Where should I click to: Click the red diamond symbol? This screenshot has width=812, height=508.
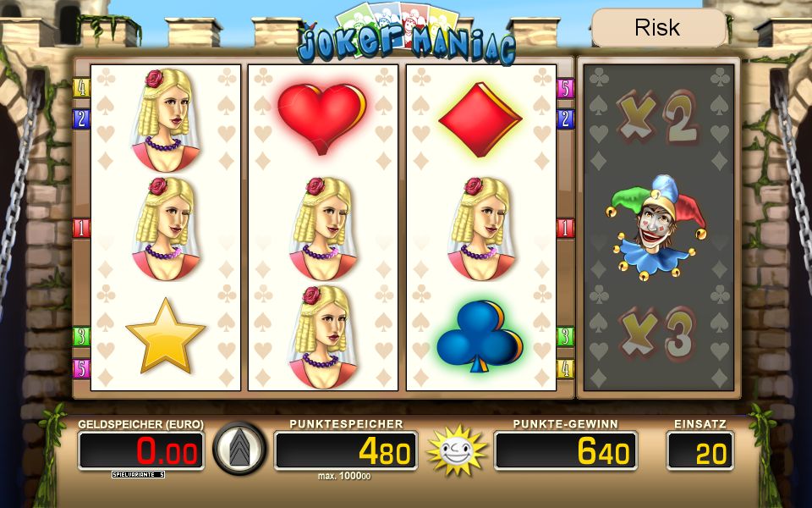click(x=480, y=119)
